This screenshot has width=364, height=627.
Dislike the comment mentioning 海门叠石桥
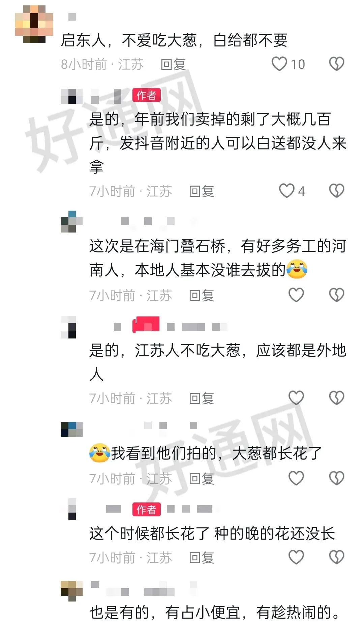[336, 295]
